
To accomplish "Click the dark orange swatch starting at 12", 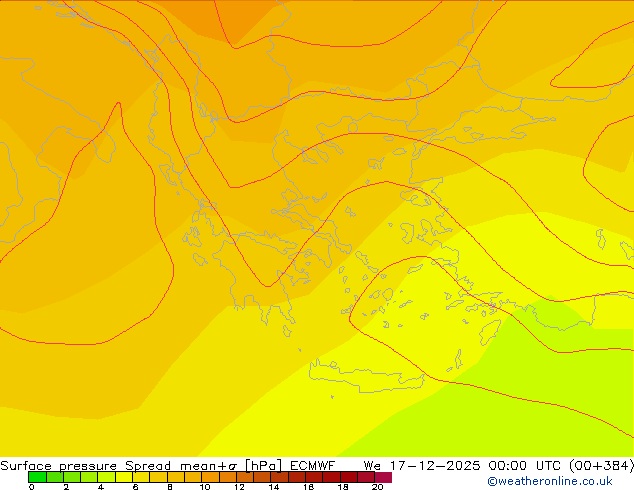I will [245, 477].
